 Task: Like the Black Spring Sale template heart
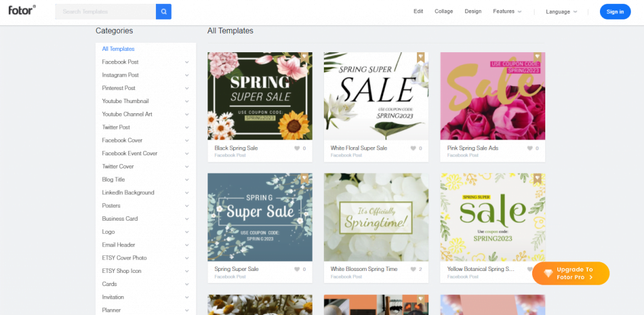pos(297,148)
